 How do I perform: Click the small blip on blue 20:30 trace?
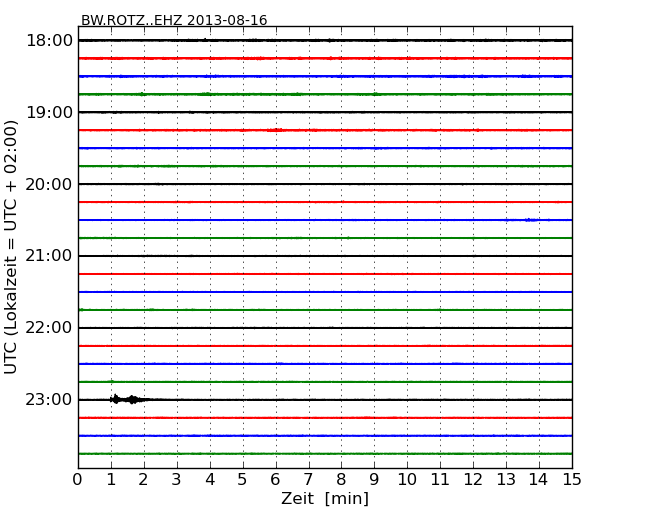[x=532, y=220]
